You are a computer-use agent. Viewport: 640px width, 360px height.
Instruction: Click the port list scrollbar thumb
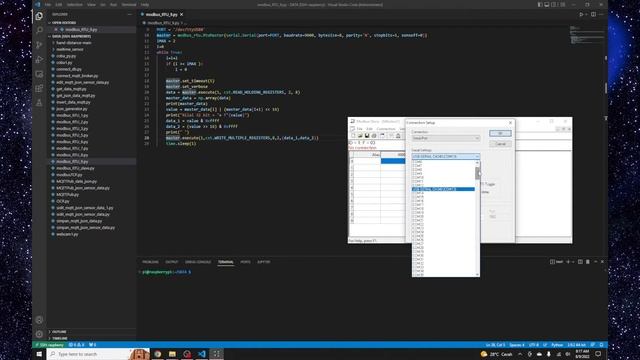point(478,173)
